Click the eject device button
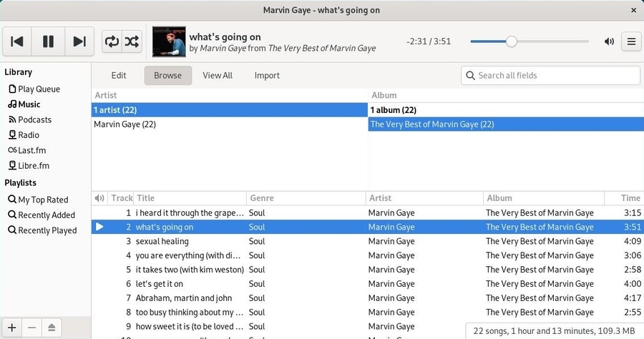Screen dimensions: 644x339 [x=52, y=328]
